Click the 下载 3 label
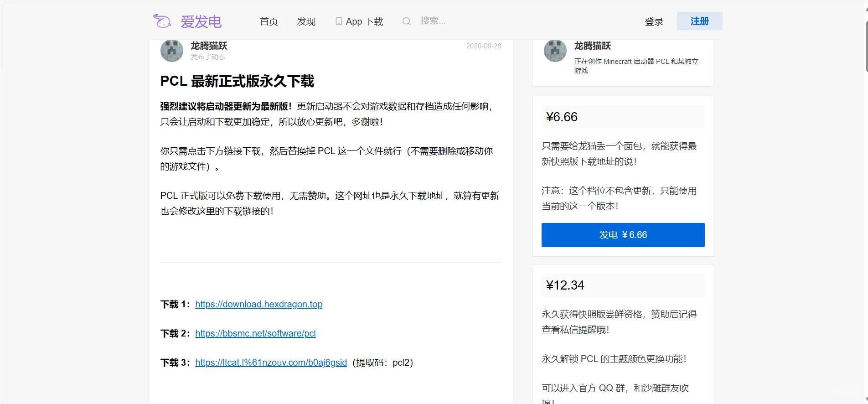This screenshot has width=868, height=404. click(x=176, y=363)
